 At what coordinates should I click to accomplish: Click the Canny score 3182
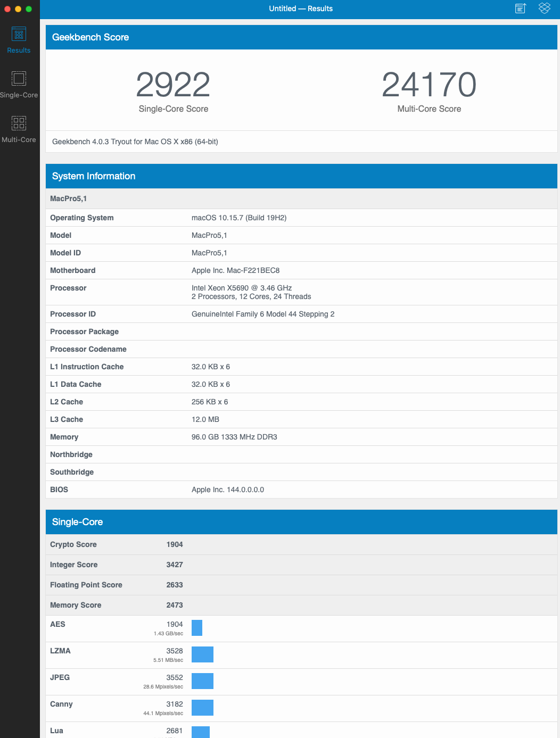point(175,704)
